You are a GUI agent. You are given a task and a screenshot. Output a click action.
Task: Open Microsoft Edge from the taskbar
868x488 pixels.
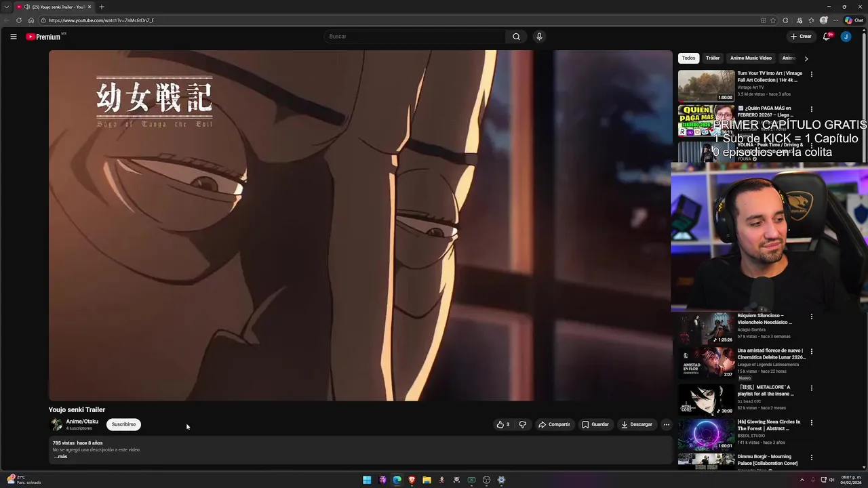pyautogui.click(x=397, y=480)
